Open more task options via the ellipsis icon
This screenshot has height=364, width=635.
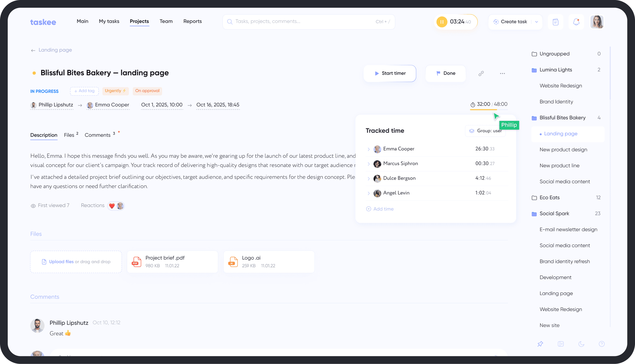(502, 73)
